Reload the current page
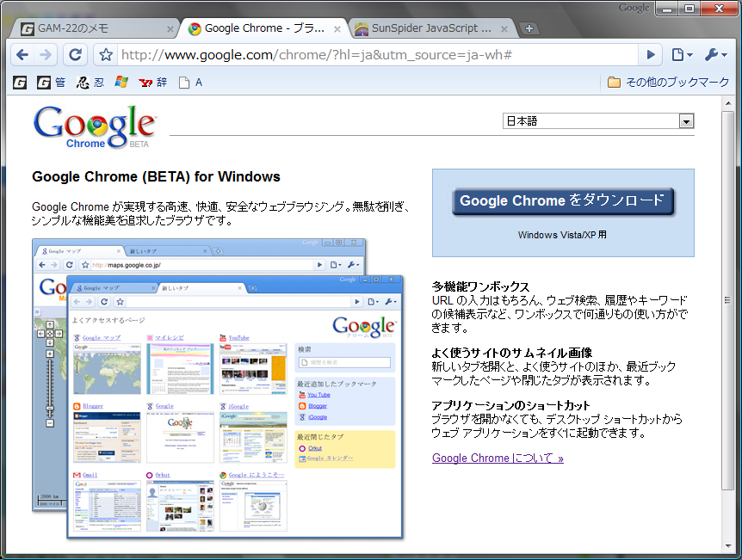The image size is (742, 560). [75, 55]
